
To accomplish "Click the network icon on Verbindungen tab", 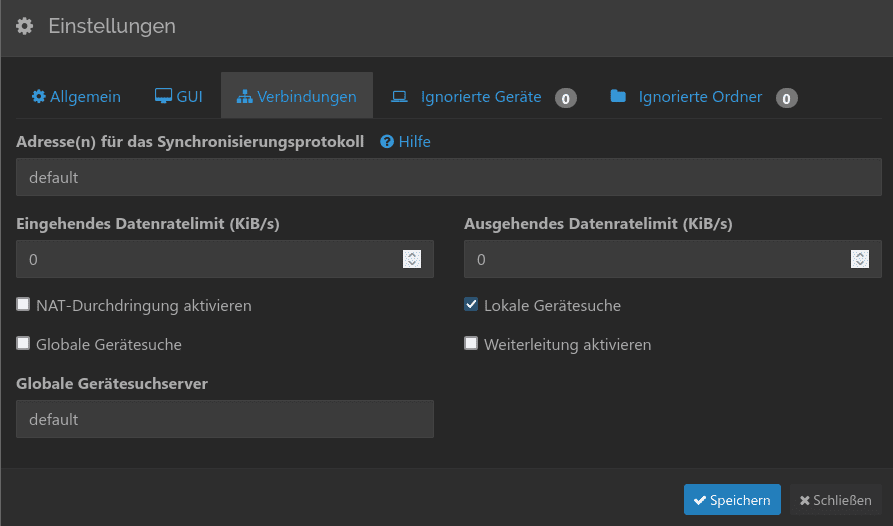I will coord(244,97).
